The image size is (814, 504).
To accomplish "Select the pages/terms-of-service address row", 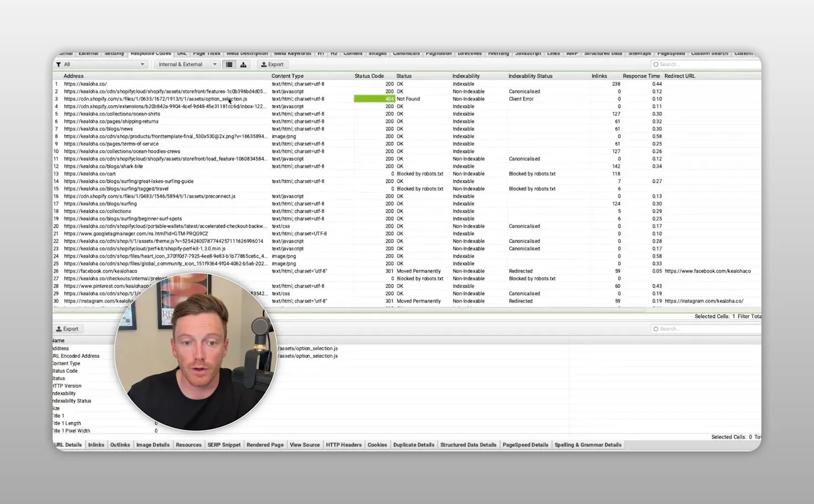I will tap(111, 144).
